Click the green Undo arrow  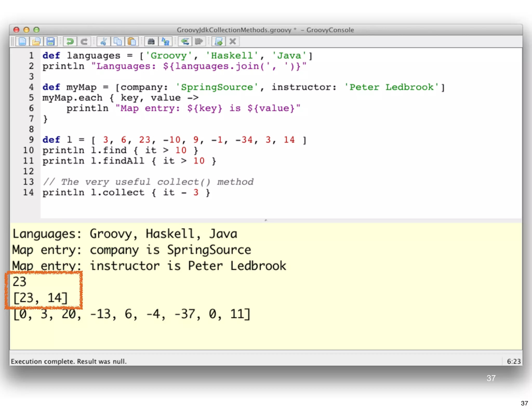click(70, 42)
